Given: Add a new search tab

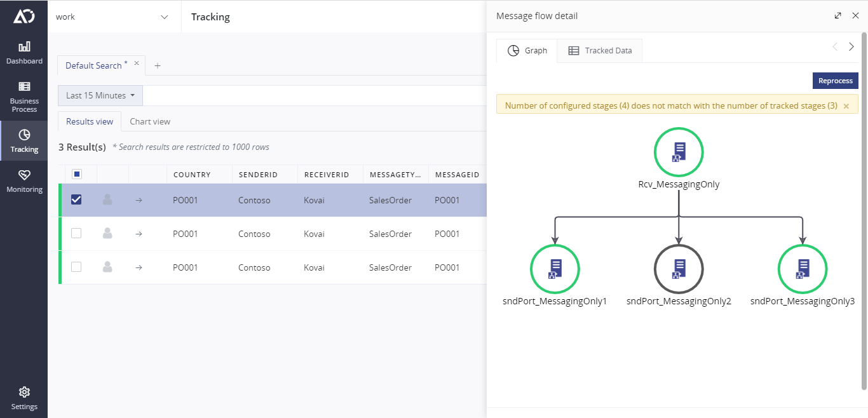Looking at the screenshot, I should 158,65.
